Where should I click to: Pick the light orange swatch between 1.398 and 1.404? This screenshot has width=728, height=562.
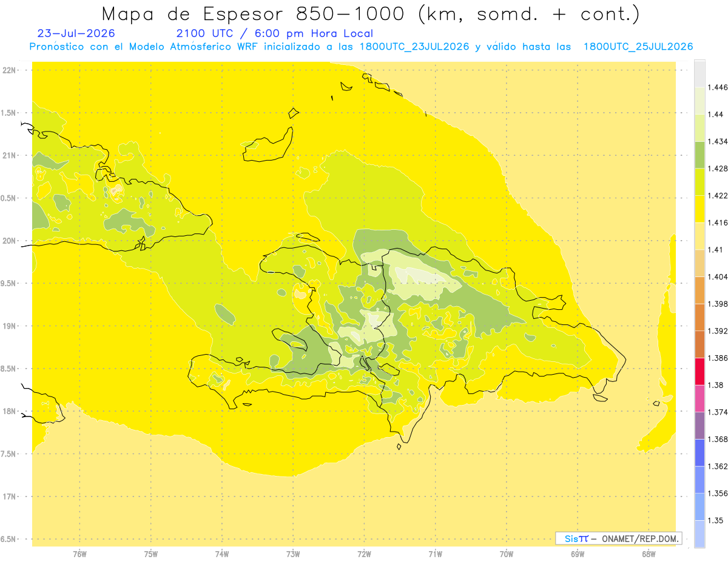[x=699, y=290]
